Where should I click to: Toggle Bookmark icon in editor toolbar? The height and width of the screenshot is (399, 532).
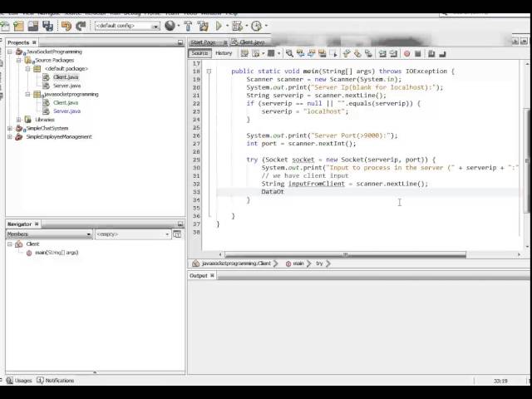click(368, 53)
